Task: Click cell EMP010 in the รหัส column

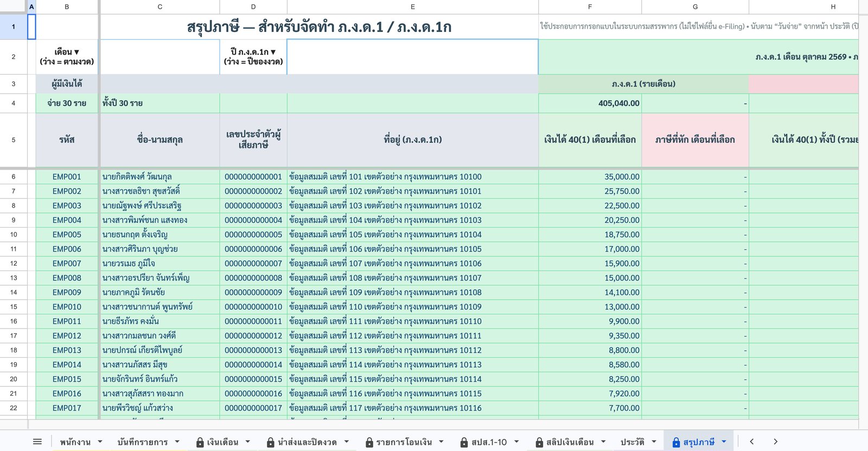Action: point(67,307)
